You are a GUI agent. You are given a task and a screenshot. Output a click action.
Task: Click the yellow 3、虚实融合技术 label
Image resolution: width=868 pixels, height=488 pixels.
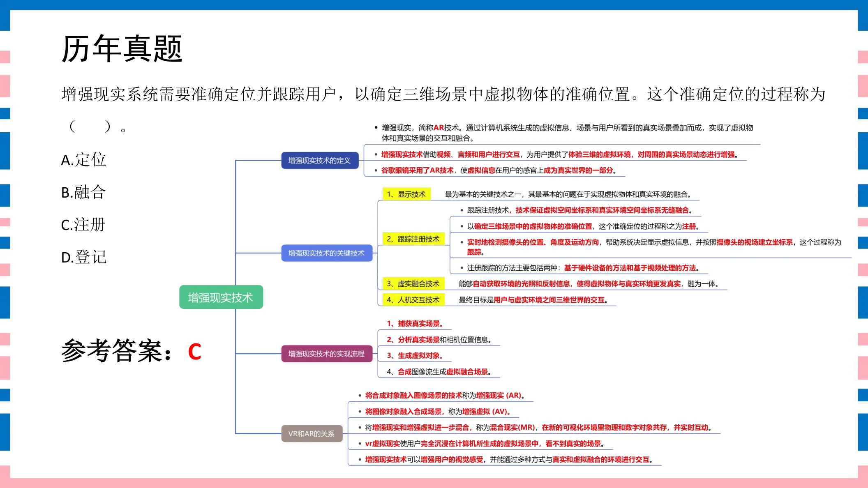413,284
